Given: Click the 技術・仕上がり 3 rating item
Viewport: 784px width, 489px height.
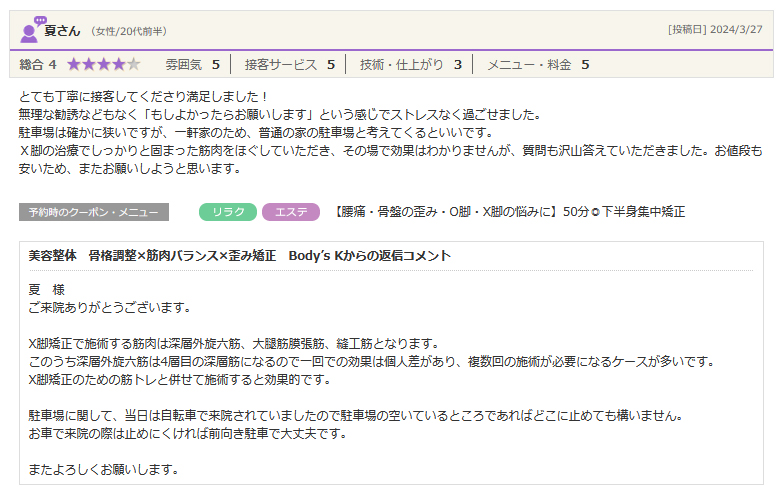Looking at the screenshot, I should coord(410,65).
